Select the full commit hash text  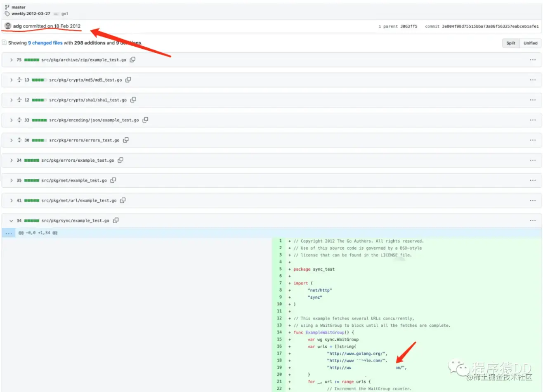point(490,26)
